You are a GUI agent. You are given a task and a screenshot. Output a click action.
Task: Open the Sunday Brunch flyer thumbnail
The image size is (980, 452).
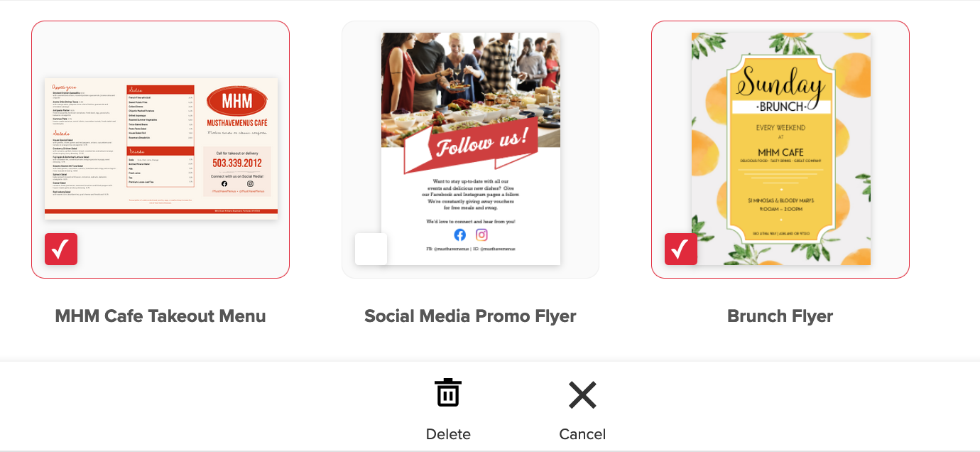point(781,149)
